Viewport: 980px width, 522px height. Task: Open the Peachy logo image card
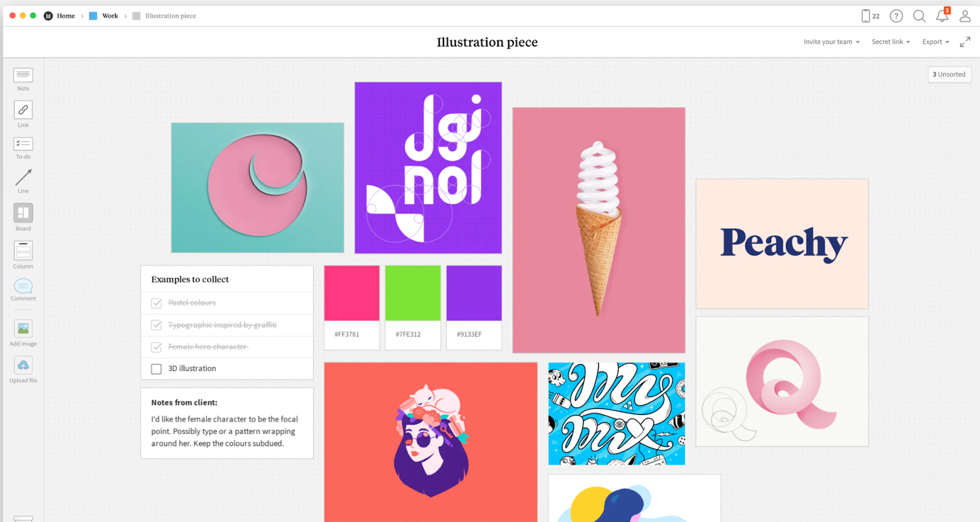(x=782, y=244)
